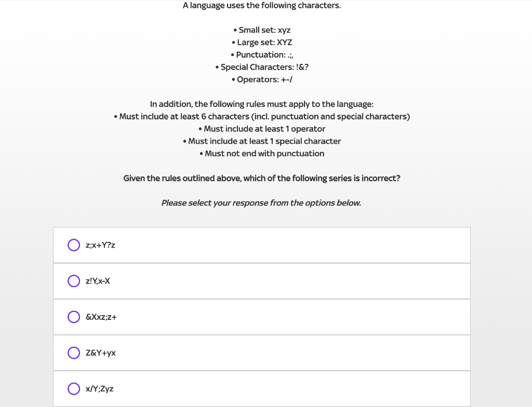Click the answer row containing Z&Y+yx
The height and width of the screenshot is (407, 532).
[261, 352]
